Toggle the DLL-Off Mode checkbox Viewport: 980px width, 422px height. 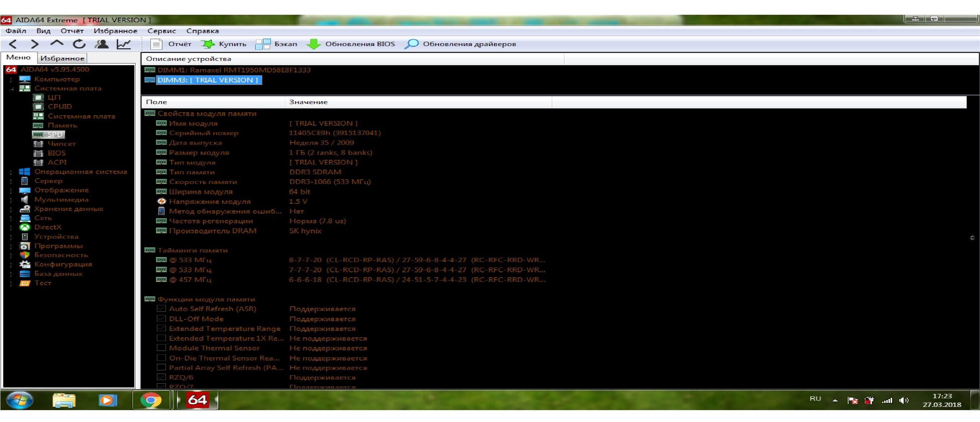click(x=161, y=319)
